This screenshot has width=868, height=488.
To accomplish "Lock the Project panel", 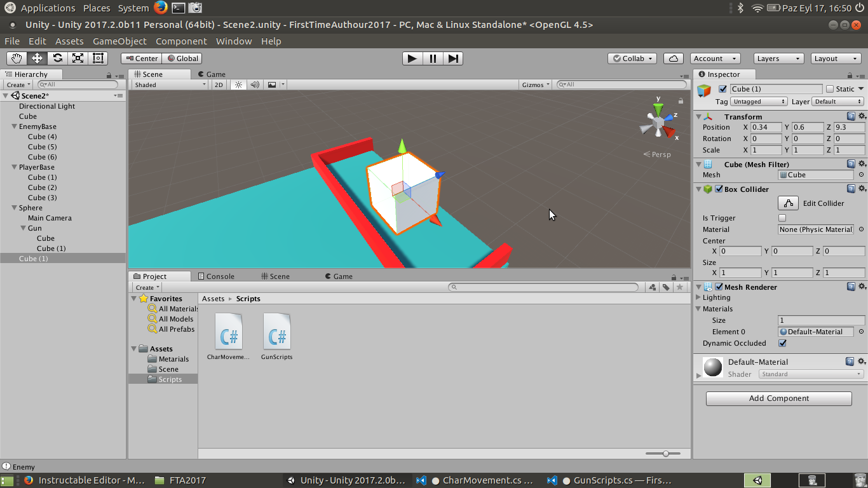I will coord(674,277).
